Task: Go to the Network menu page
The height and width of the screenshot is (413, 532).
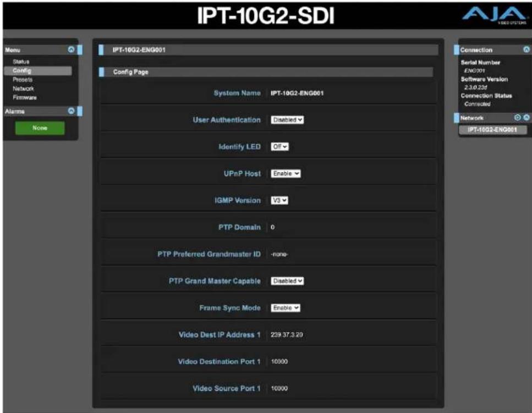Action: [24, 89]
